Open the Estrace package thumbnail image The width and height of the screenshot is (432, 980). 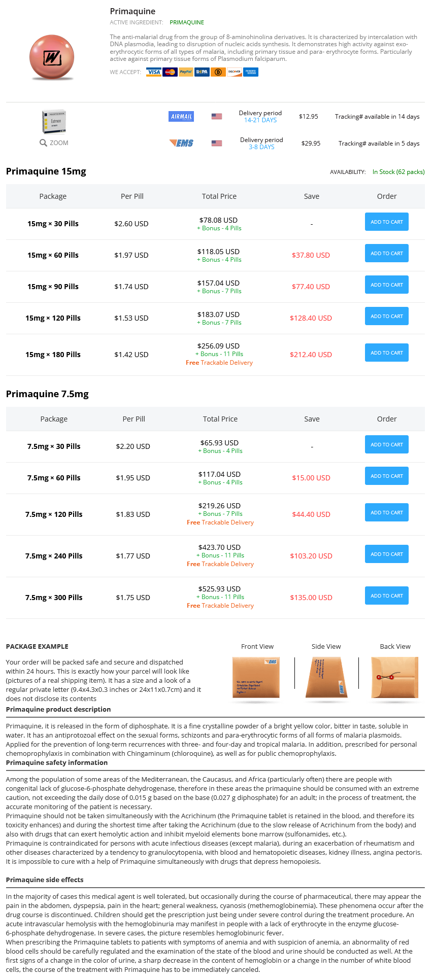coord(54,122)
